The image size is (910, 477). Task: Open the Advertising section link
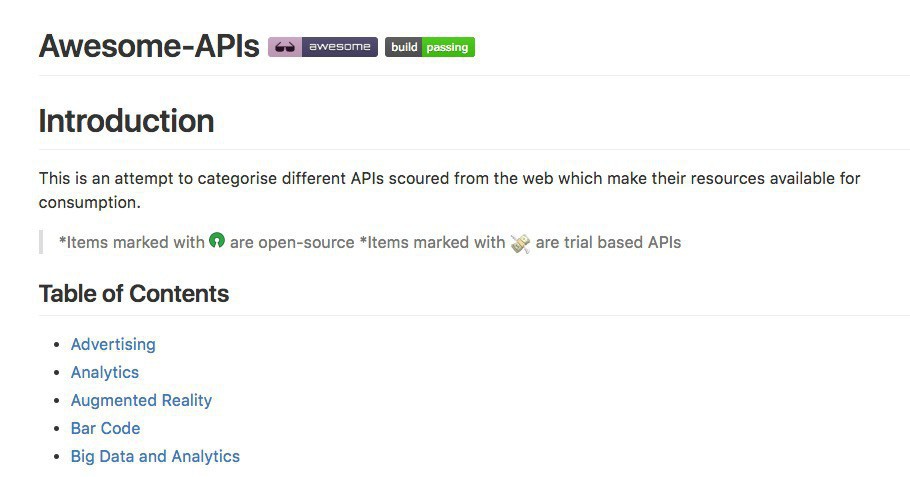(113, 344)
